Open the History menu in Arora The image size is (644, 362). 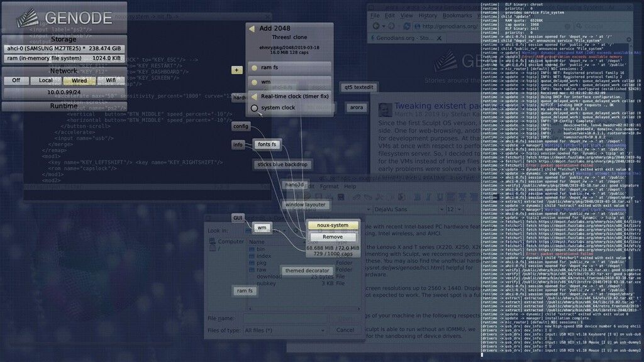[428, 16]
